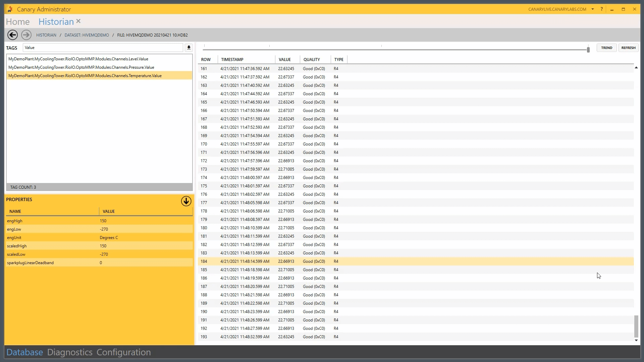
Task: Switch to the Historian tab
Action: coord(56,21)
